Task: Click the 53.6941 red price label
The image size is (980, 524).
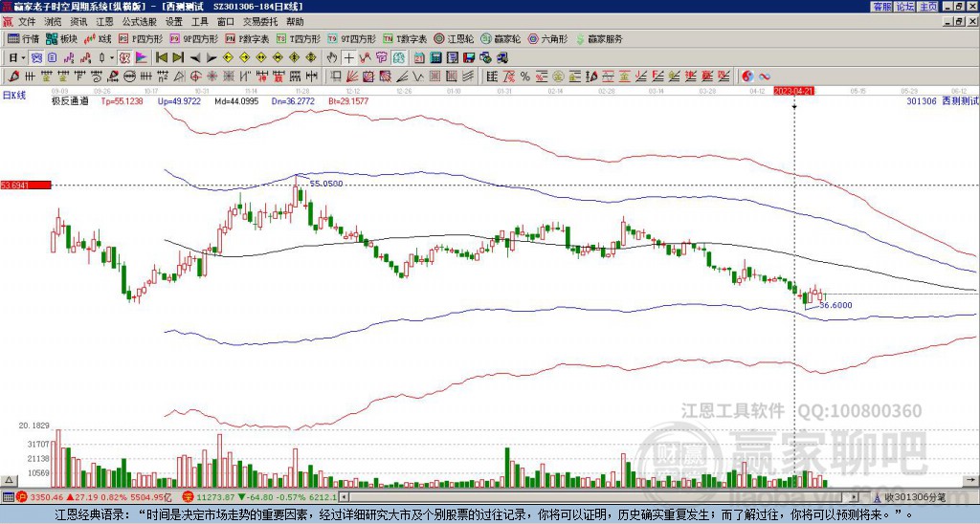Action: pyautogui.click(x=26, y=185)
